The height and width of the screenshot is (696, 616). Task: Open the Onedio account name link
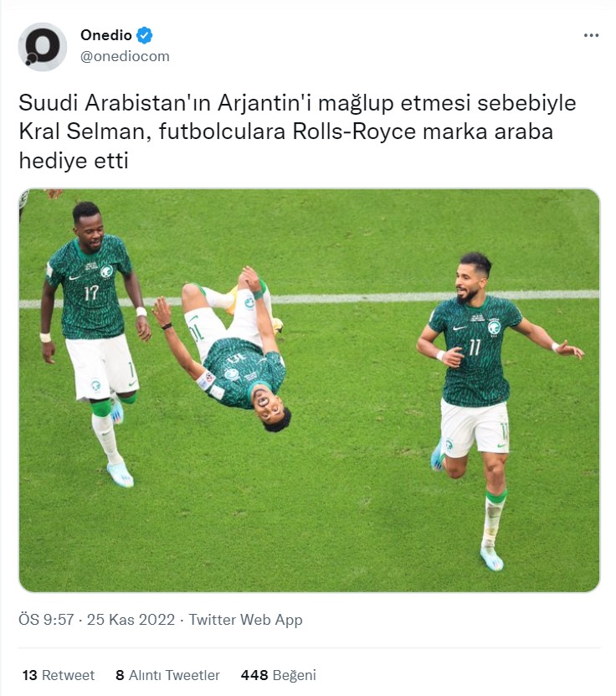point(106,35)
